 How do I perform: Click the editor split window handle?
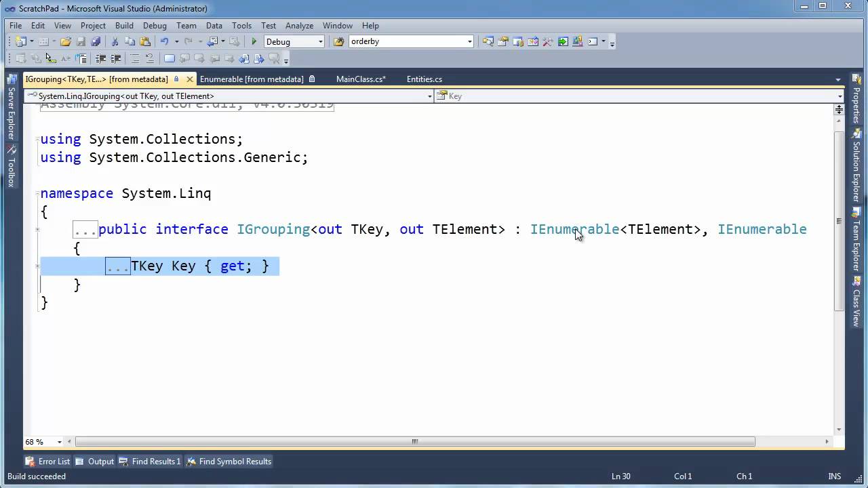[x=840, y=108]
